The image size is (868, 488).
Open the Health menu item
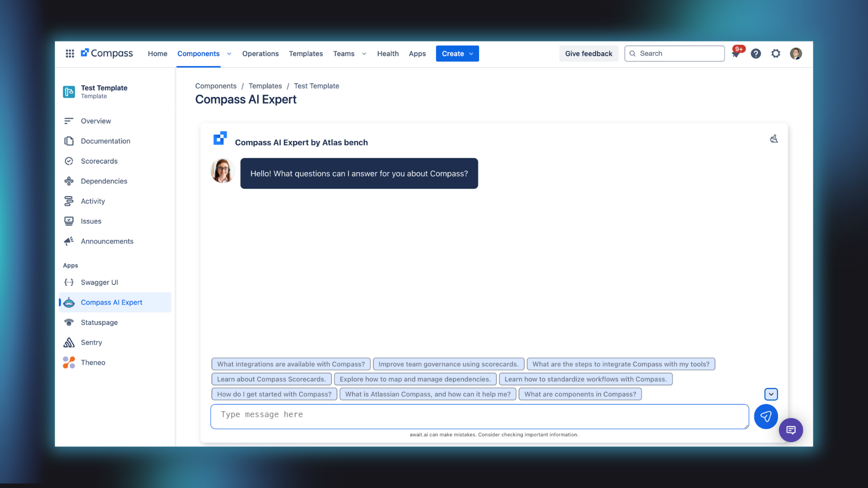click(x=387, y=53)
